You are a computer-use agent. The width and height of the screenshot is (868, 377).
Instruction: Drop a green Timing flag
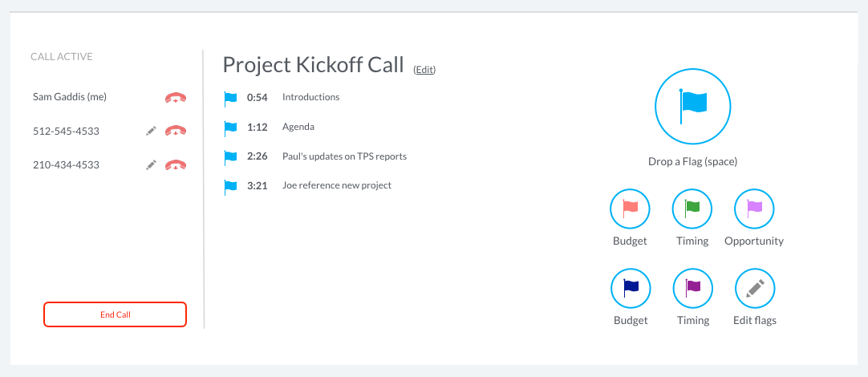692,209
